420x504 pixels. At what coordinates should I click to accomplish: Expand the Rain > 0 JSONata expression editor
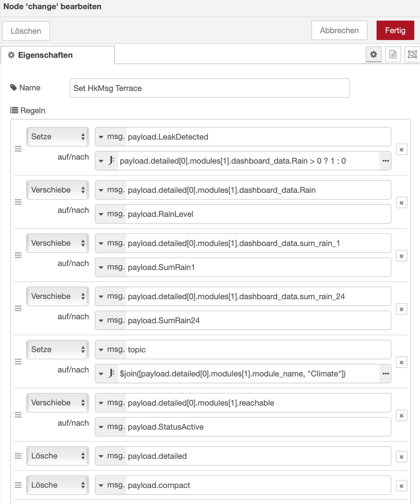[385, 161]
